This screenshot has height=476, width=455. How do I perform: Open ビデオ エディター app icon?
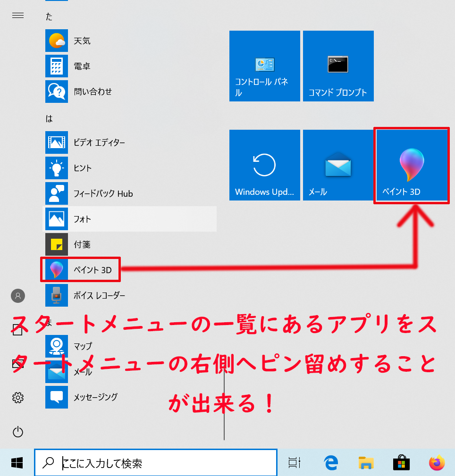pyautogui.click(x=57, y=142)
